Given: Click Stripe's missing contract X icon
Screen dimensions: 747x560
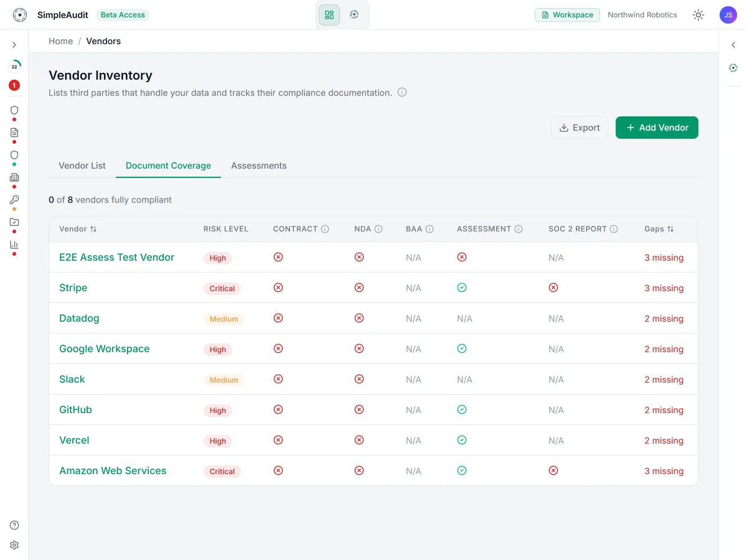Looking at the screenshot, I should [x=278, y=287].
